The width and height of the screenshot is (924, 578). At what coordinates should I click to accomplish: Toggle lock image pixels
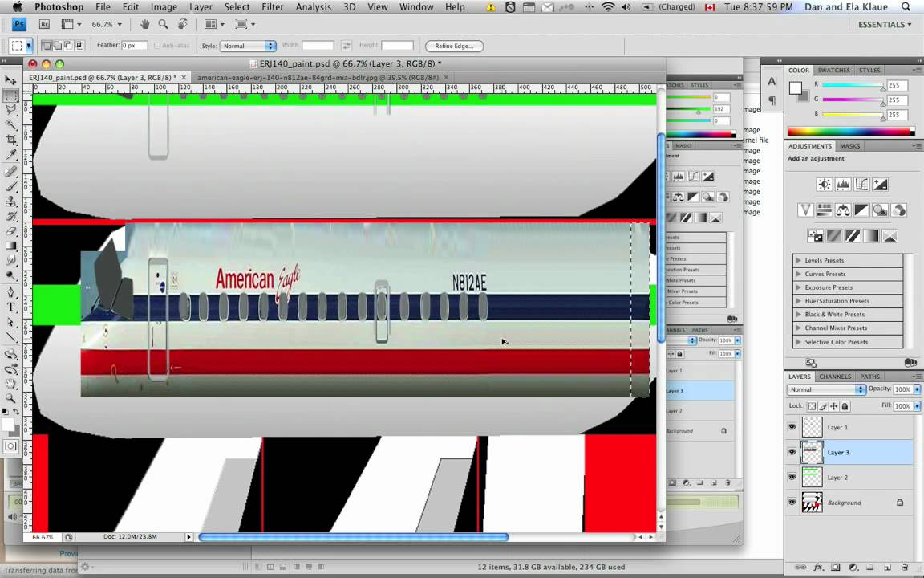click(823, 406)
